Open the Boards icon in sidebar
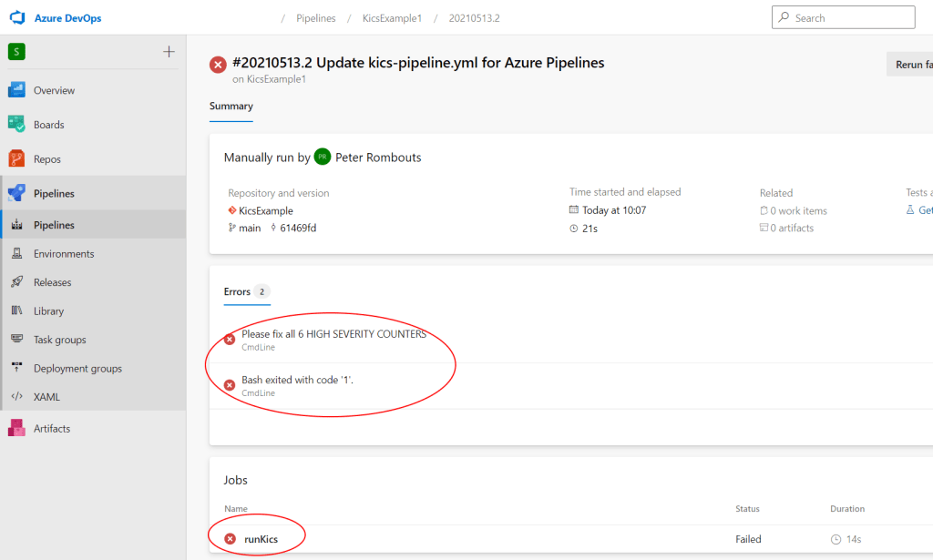 pyautogui.click(x=16, y=125)
